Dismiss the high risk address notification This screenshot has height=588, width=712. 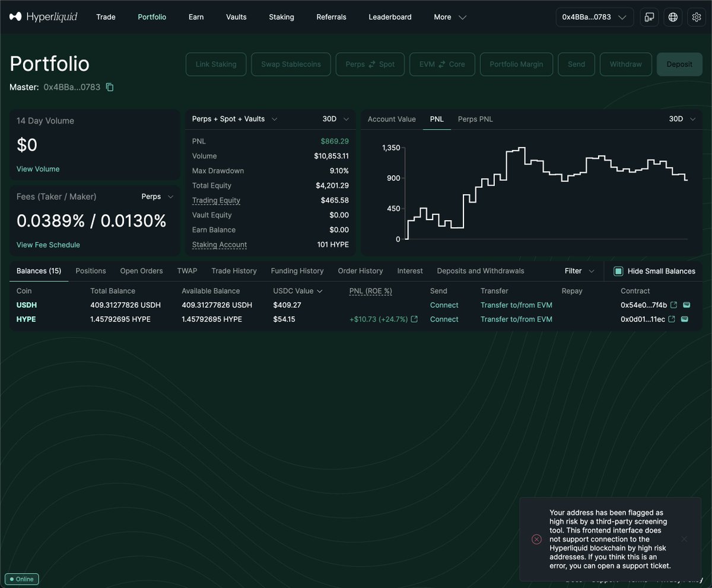pos(684,539)
